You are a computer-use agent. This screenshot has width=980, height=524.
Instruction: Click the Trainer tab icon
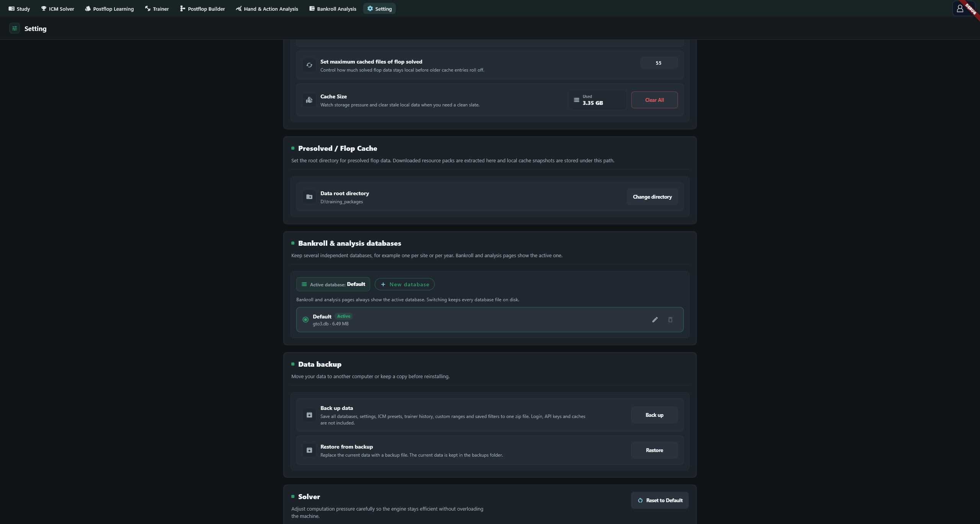[148, 8]
